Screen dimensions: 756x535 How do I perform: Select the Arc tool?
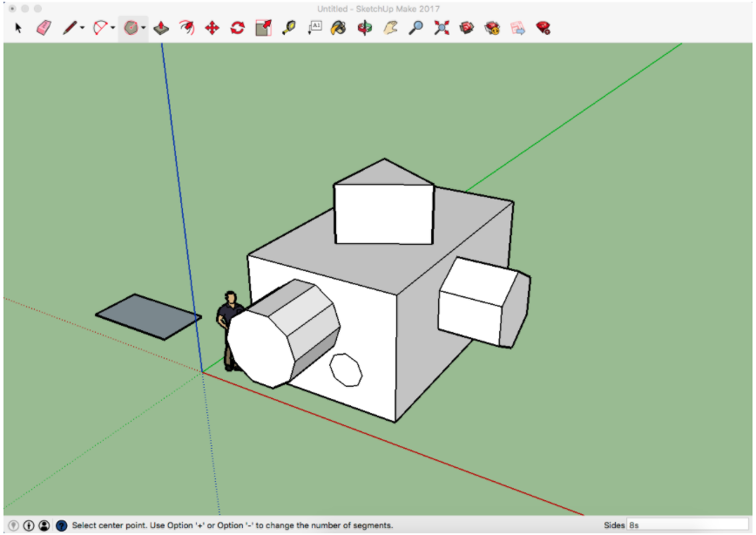100,28
